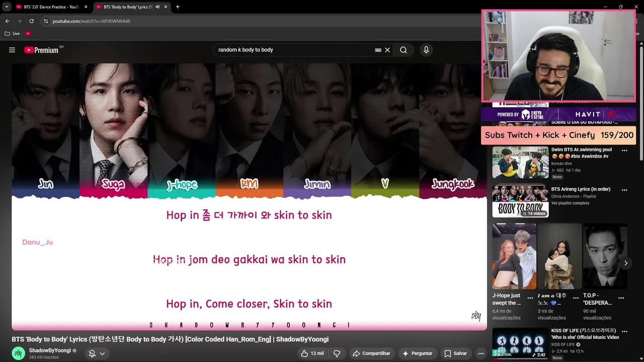Image resolution: width=644 pixels, height=362 pixels.
Task: Ask about the video with Perguntar
Action: tap(417, 353)
